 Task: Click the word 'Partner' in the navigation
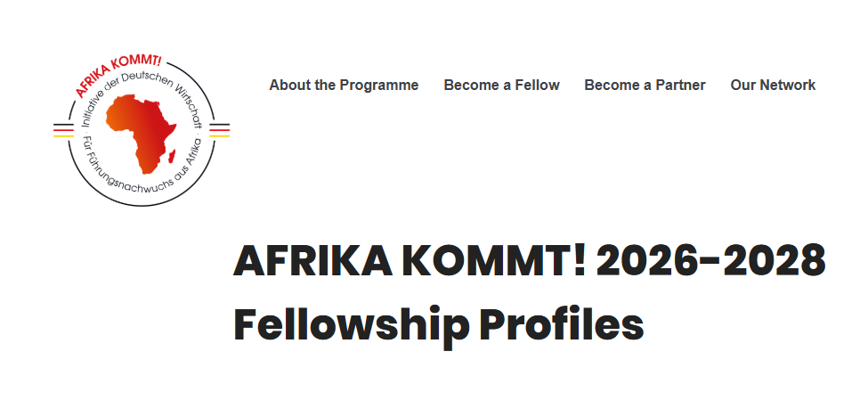click(x=680, y=86)
